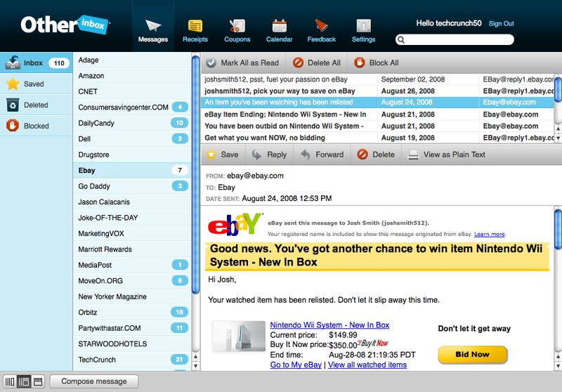Viewport: 562px width, 392px height.
Task: Click the Save star icon for message
Action: [x=211, y=154]
